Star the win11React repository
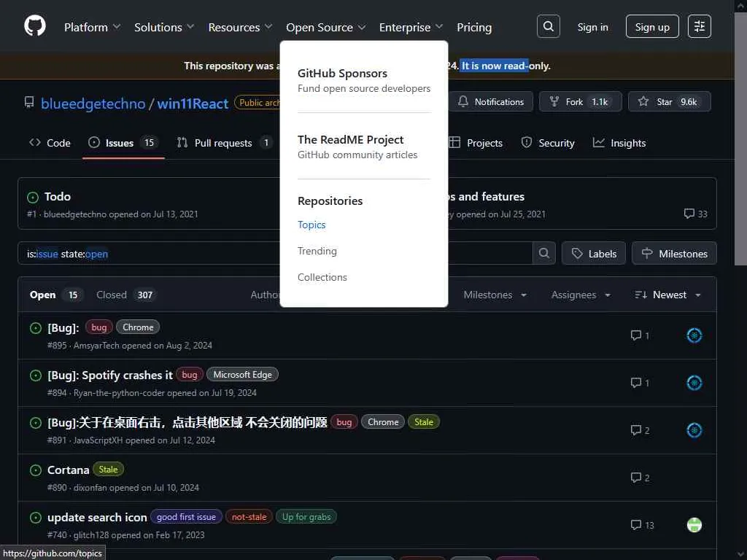The image size is (747, 560). click(670, 101)
